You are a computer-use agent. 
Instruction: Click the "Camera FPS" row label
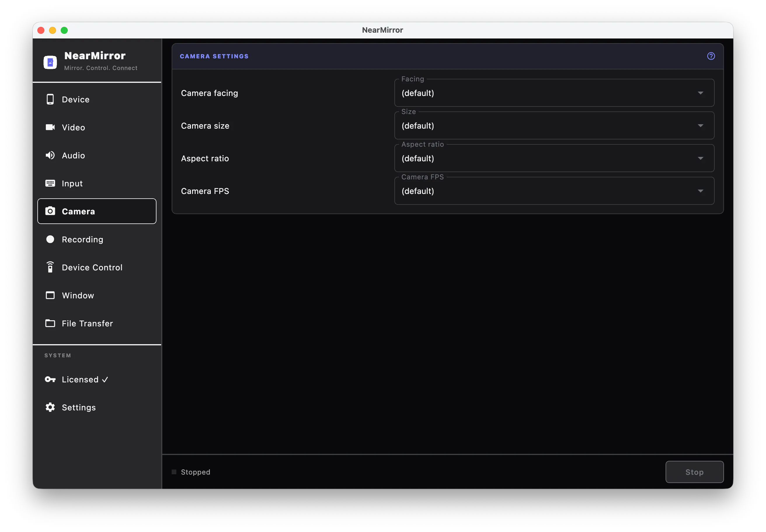pyautogui.click(x=205, y=191)
